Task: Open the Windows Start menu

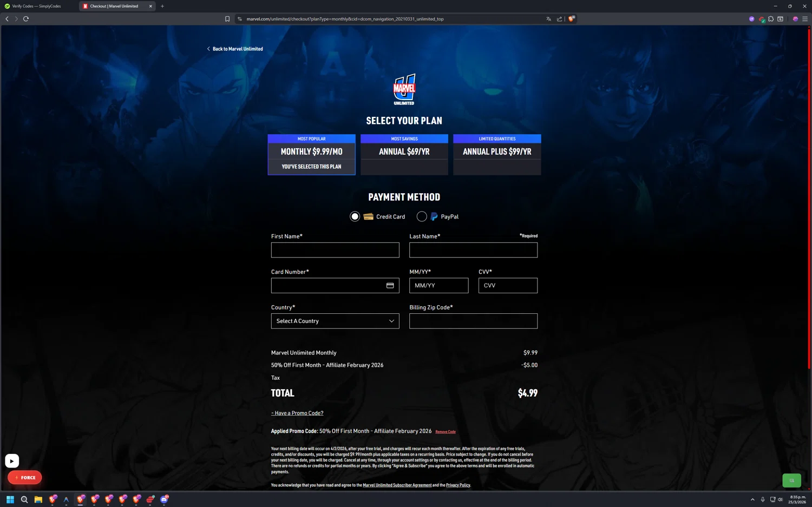Action: tap(10, 499)
